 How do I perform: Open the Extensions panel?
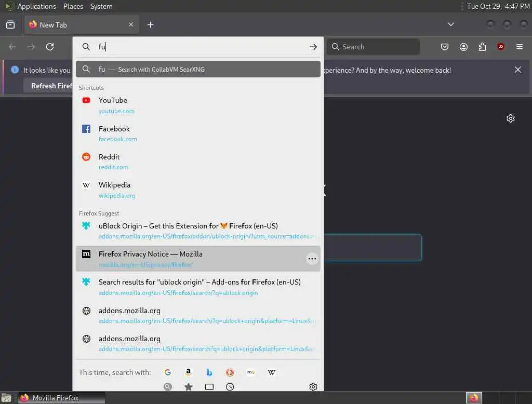pos(482,47)
